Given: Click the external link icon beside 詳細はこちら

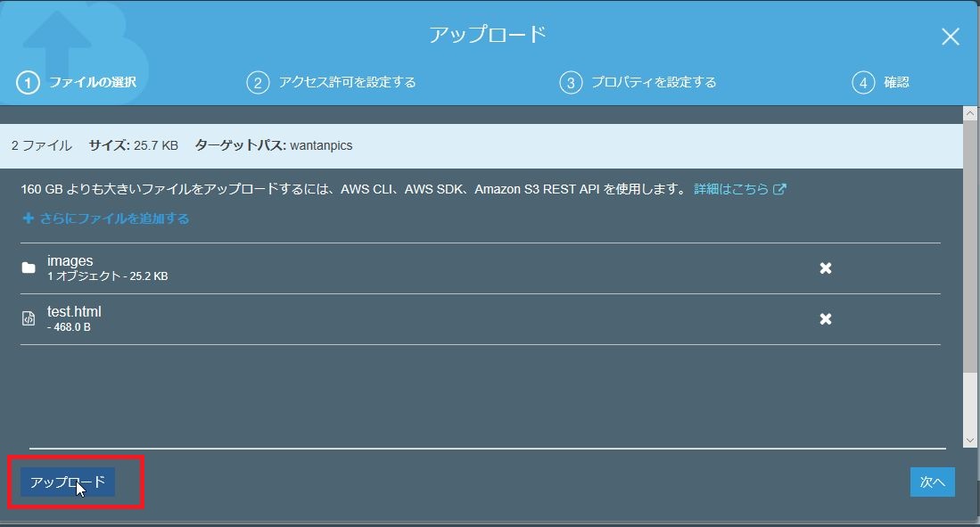Looking at the screenshot, I should pos(780,188).
